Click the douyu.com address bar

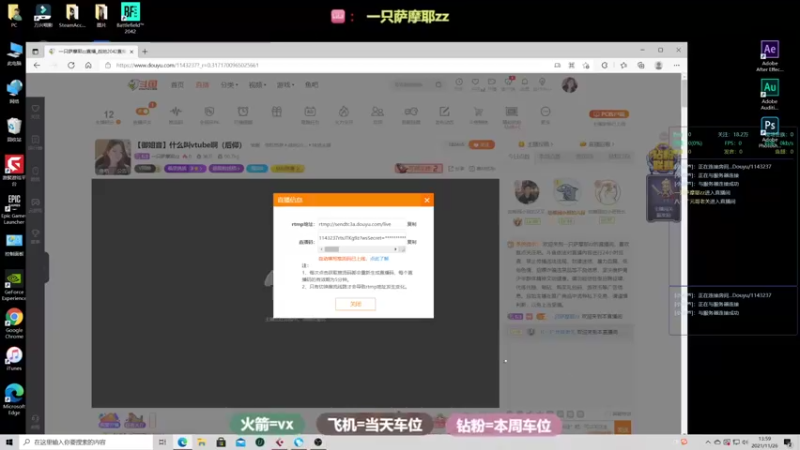coord(327,65)
